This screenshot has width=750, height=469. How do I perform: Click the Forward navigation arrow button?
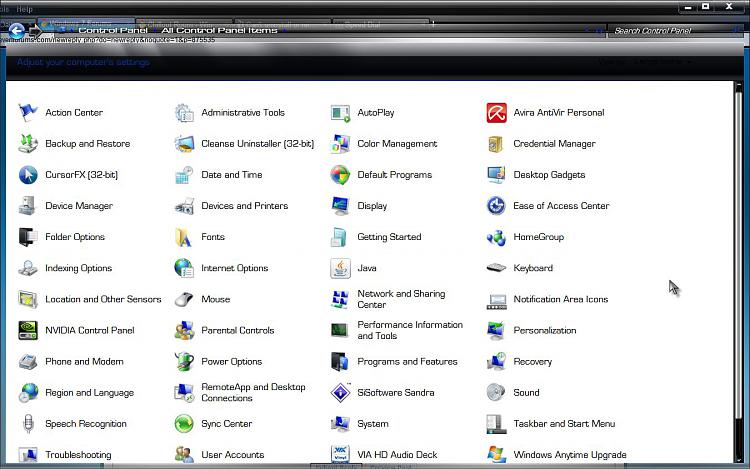[35, 32]
